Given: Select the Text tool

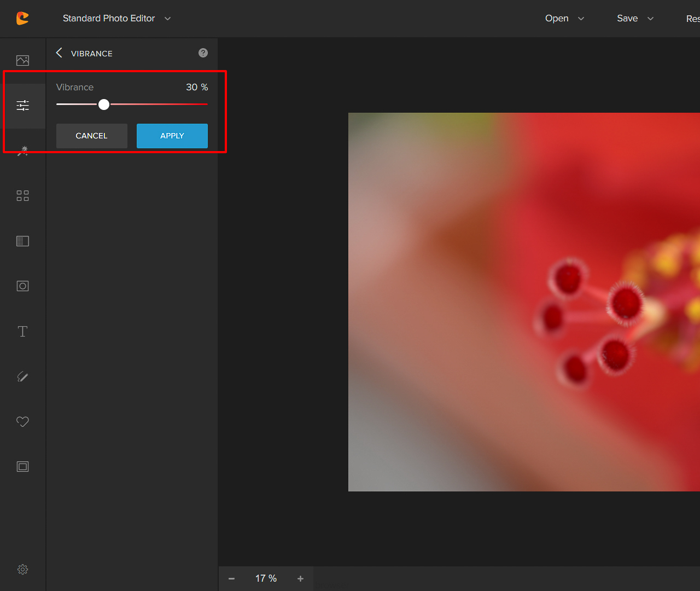Looking at the screenshot, I should click(22, 332).
